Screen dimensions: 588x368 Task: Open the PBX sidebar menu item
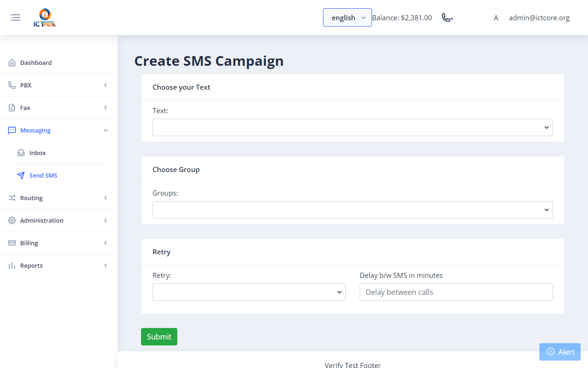click(x=59, y=85)
